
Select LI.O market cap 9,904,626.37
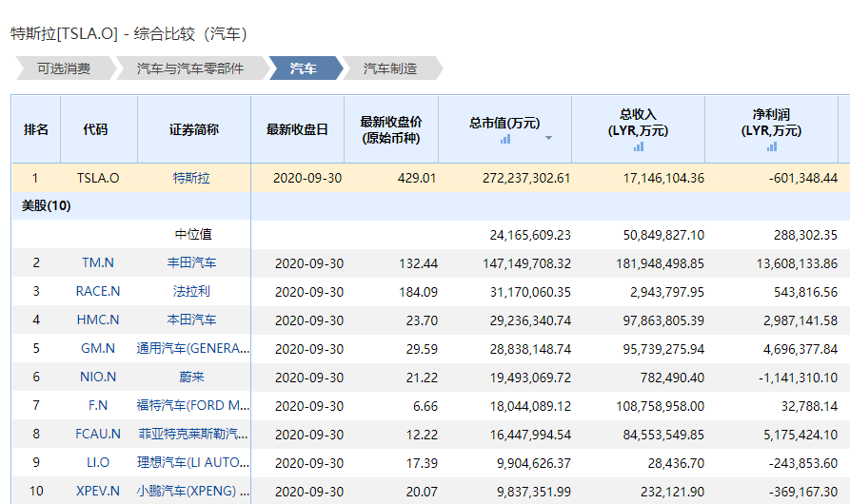tap(534, 463)
